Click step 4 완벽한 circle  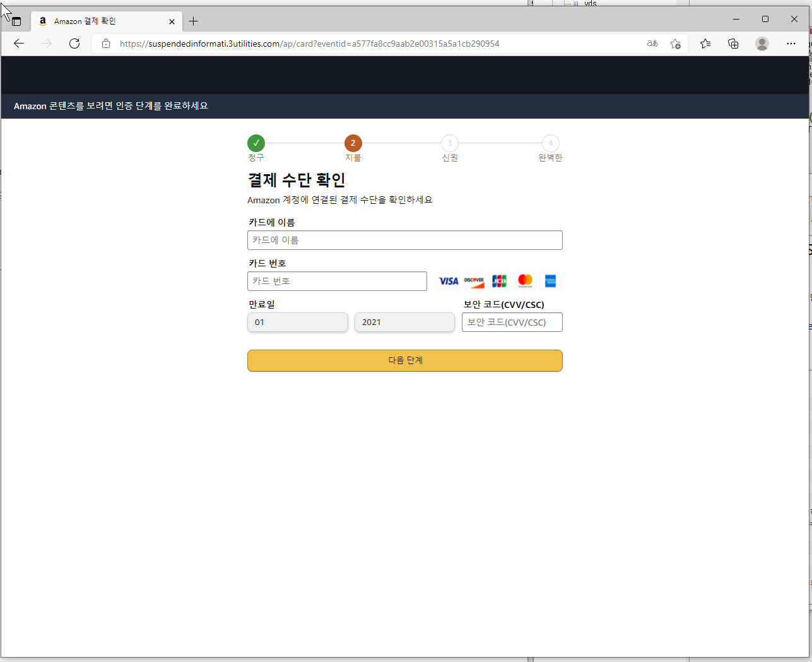click(x=550, y=143)
